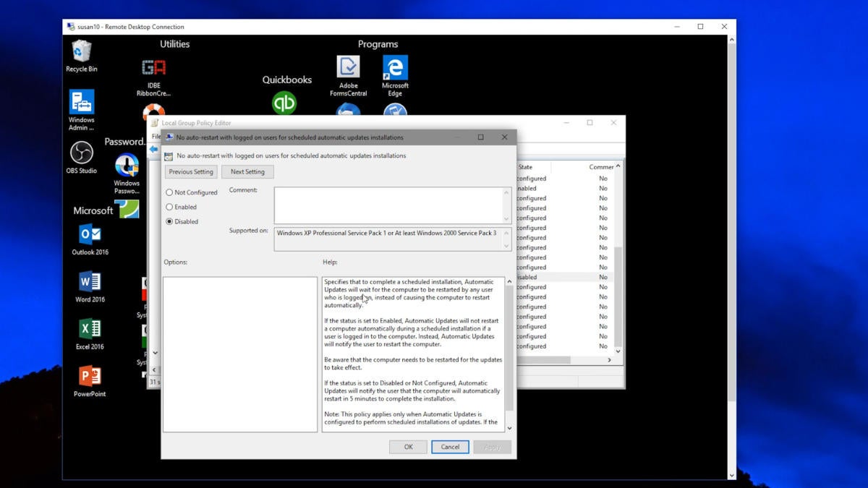
Task: Click into the Comment text box
Action: coord(388,205)
